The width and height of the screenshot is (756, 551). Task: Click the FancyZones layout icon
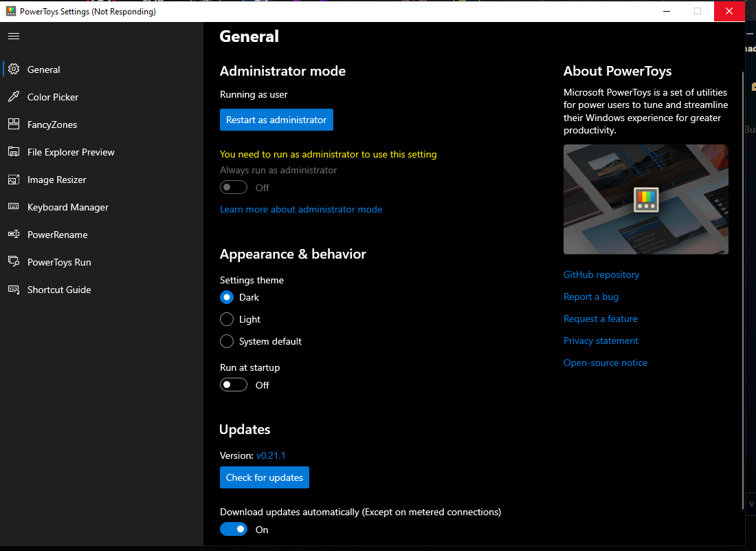[x=14, y=124]
